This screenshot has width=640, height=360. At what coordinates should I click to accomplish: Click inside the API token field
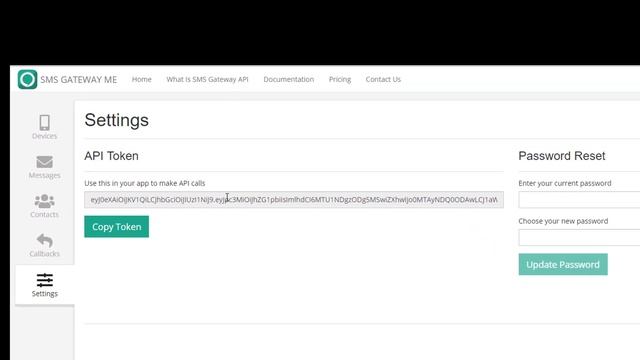pyautogui.click(x=294, y=200)
